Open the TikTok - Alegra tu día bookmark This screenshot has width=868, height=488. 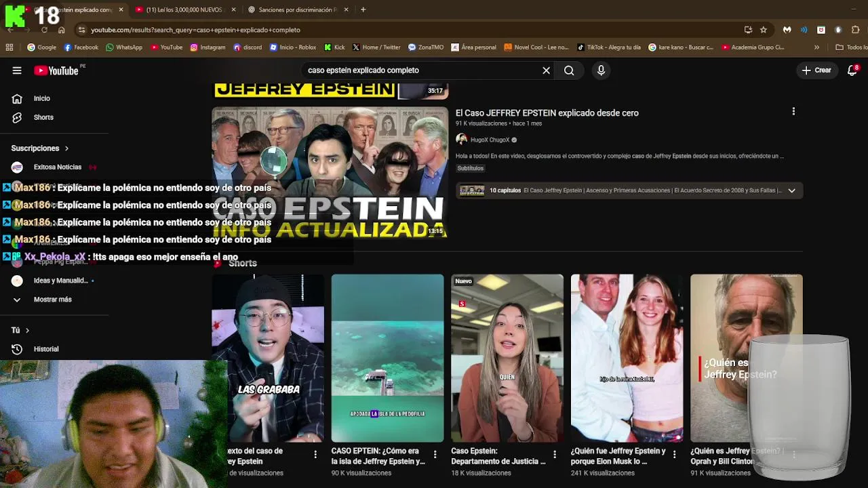point(608,47)
